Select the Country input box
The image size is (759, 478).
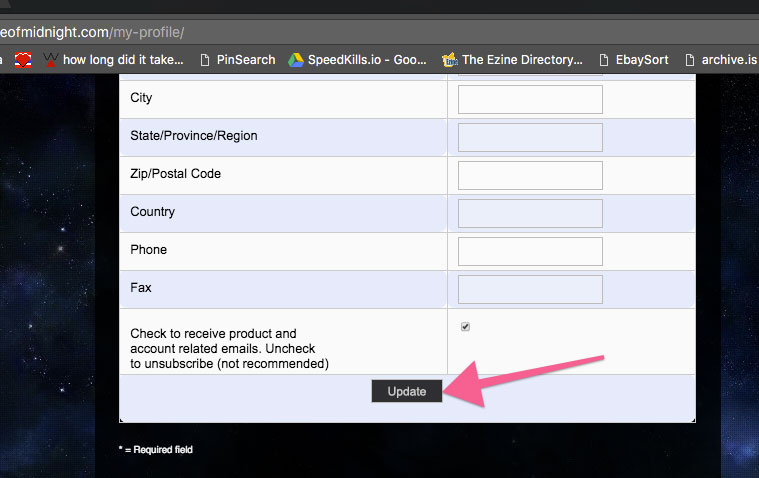click(x=530, y=213)
